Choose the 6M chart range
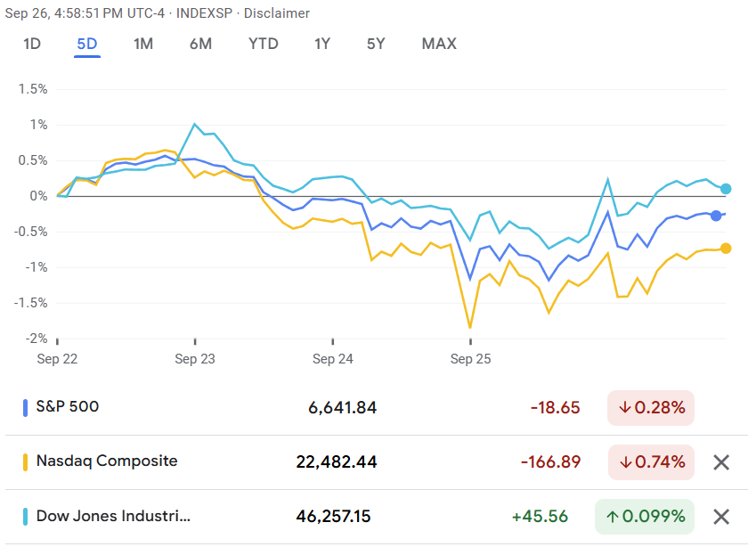 (x=200, y=44)
